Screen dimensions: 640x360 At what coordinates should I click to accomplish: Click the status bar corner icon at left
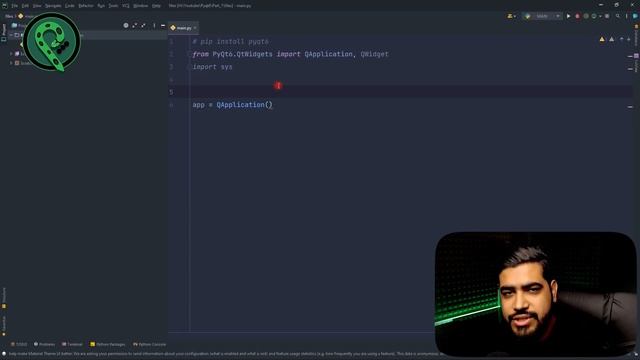coord(4,354)
